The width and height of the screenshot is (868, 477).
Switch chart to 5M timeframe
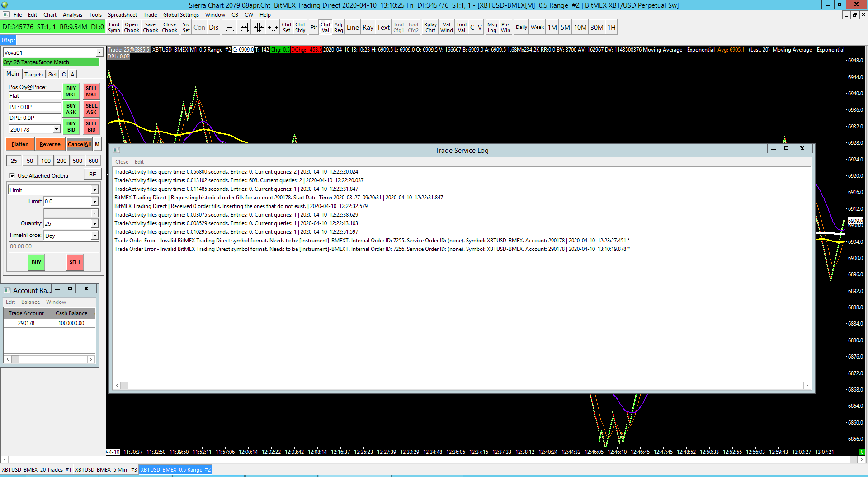(x=565, y=28)
